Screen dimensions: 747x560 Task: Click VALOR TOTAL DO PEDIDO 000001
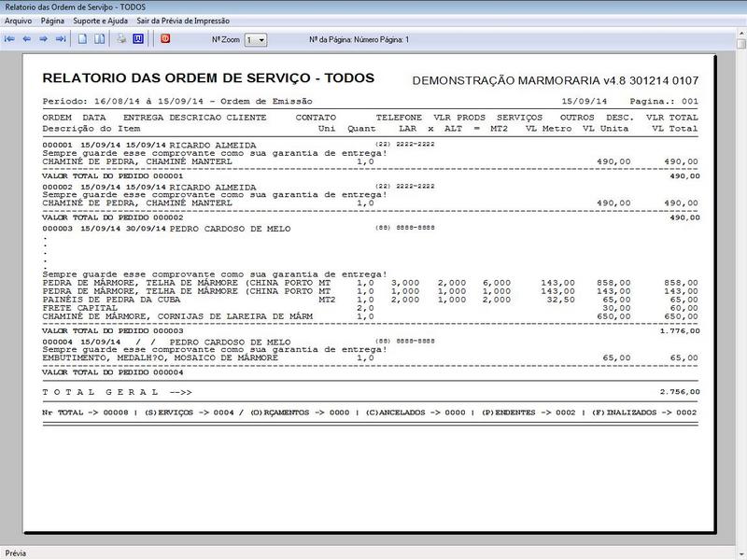pos(112,175)
